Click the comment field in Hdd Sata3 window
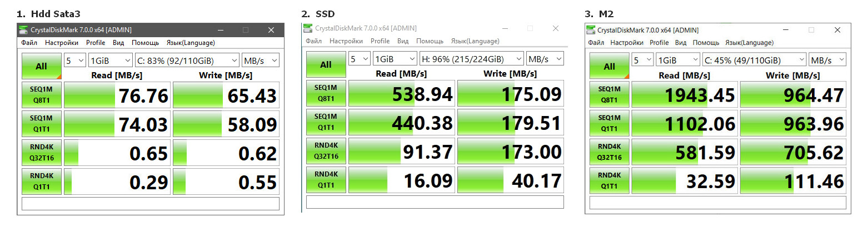 pyautogui.click(x=151, y=204)
